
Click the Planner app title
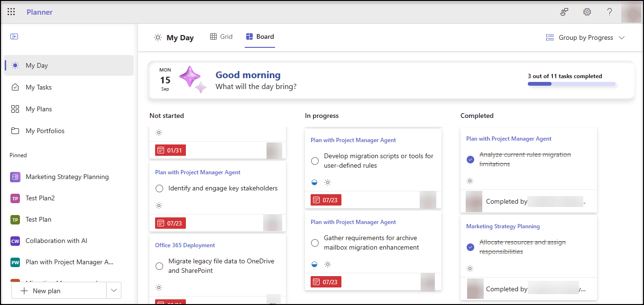tap(39, 12)
